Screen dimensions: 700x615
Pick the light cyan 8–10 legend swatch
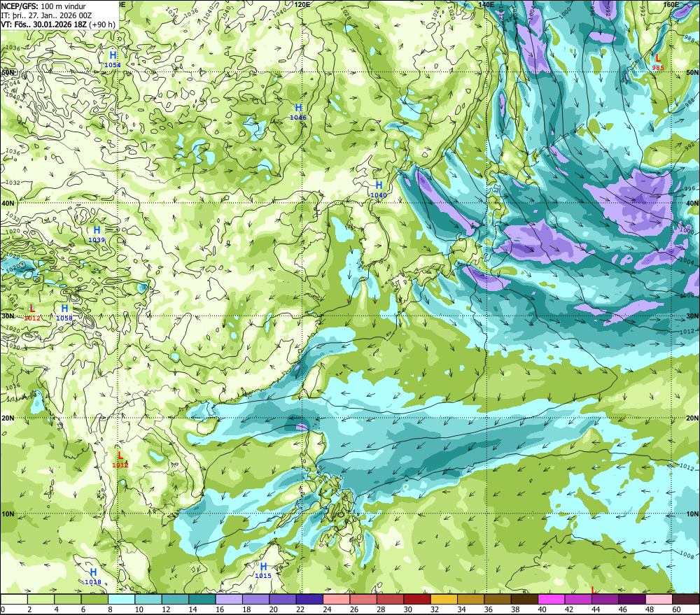(122, 599)
